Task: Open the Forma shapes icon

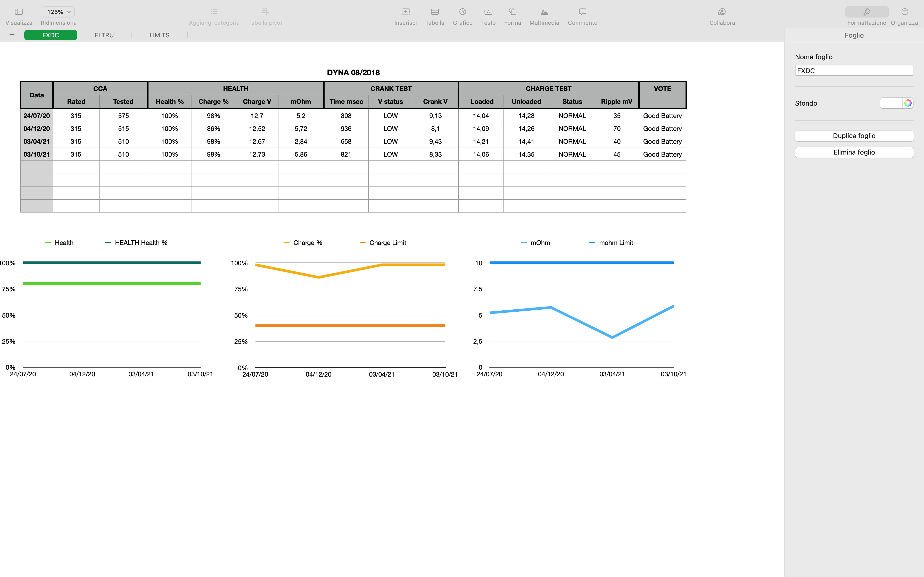Action: [x=512, y=12]
